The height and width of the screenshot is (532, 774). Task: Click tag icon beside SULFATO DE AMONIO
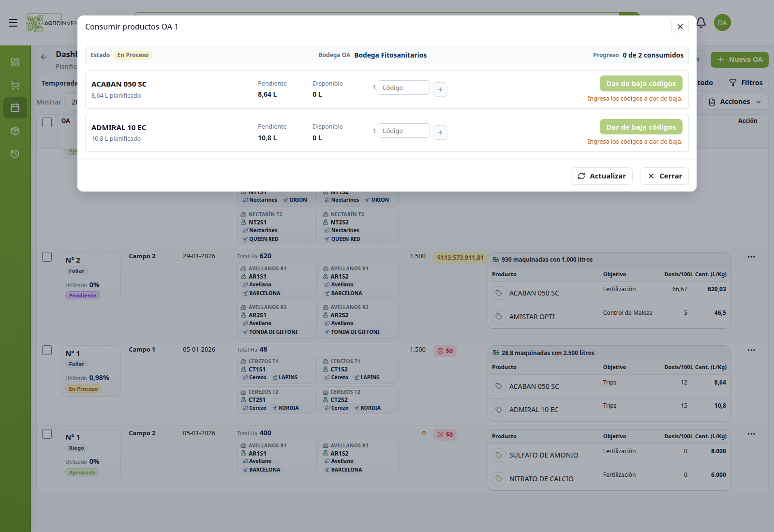coord(498,455)
